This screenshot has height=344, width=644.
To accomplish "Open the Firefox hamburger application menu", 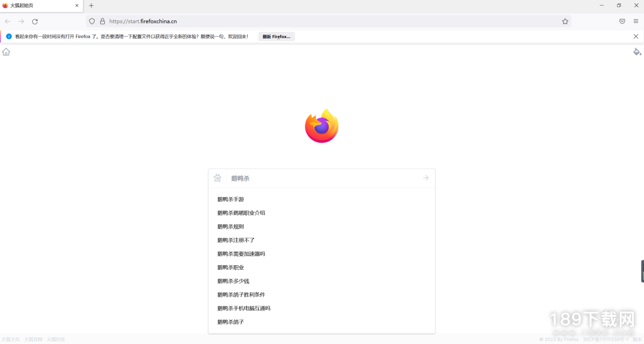I will point(636,21).
